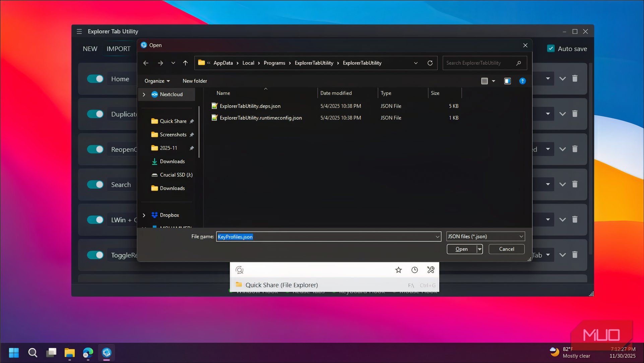
Task: Toggle the preview pane icon
Action: click(x=507, y=81)
